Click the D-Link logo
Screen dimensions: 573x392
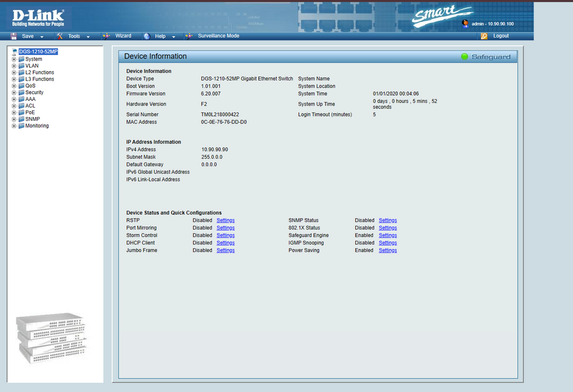coord(38,18)
